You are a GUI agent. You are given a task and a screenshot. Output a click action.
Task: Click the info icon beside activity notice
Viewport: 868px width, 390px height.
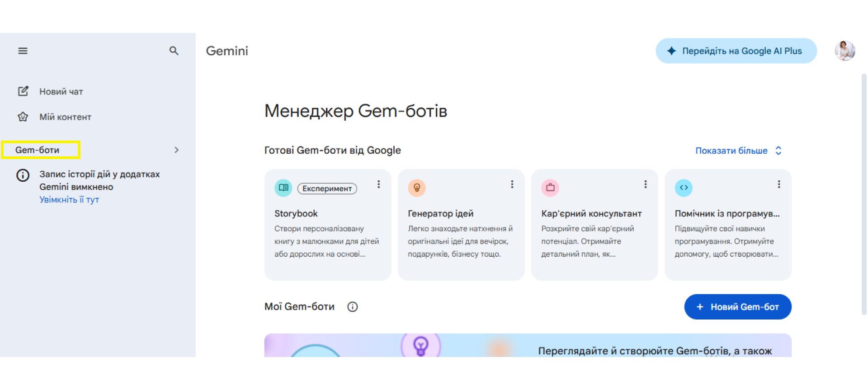coord(23,175)
